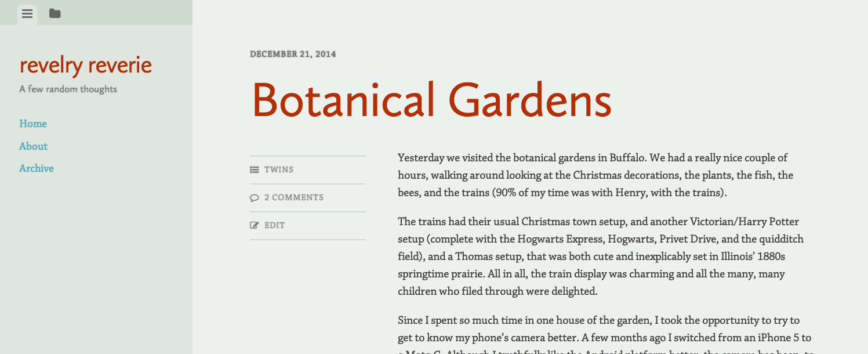Image resolution: width=868 pixels, height=354 pixels.
Task: Open the folder widgets tab
Action: [55, 13]
